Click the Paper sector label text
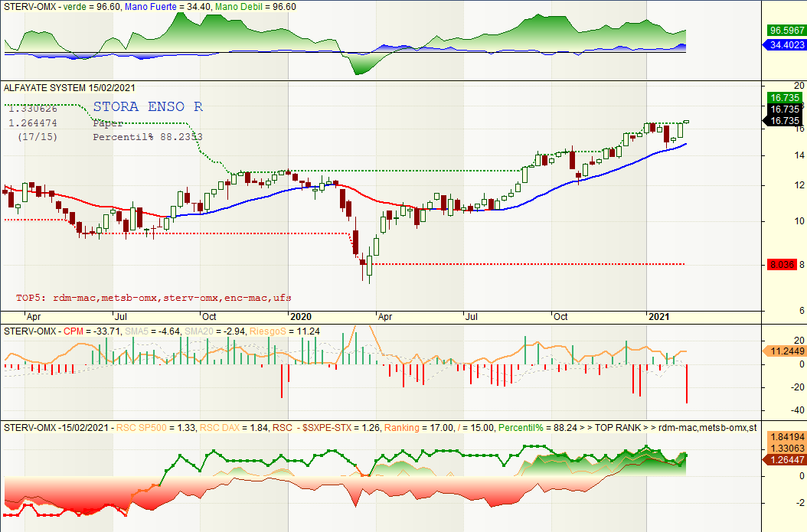 click(x=108, y=123)
